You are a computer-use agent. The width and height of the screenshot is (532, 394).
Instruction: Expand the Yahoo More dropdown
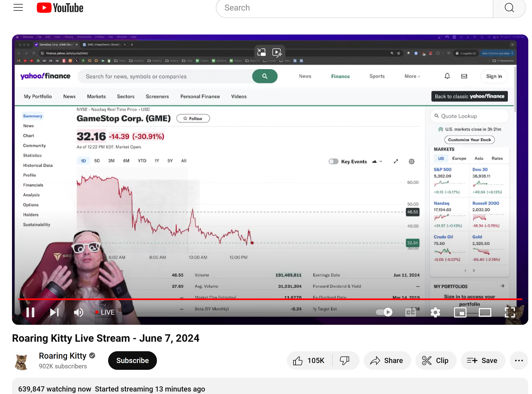412,76
